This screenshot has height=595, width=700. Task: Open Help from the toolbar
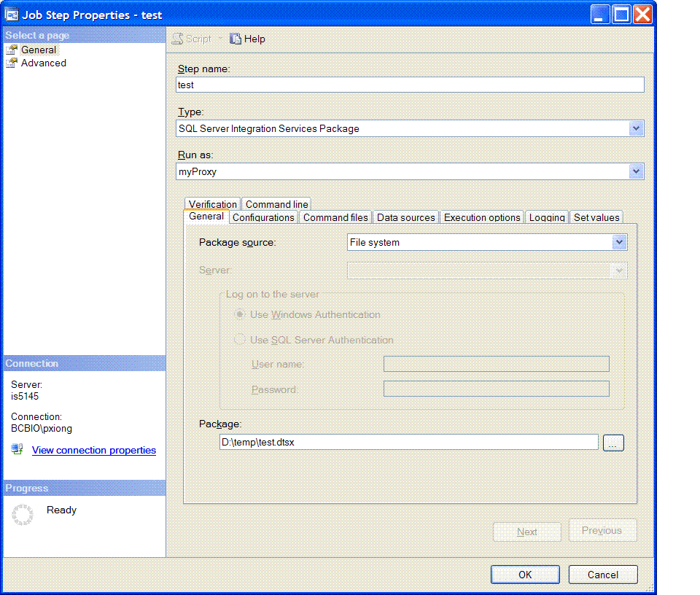click(248, 39)
